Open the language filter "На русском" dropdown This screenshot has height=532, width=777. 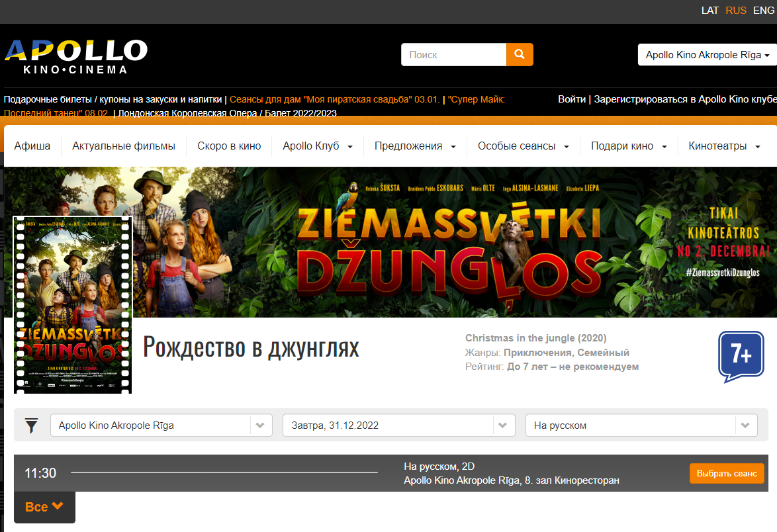[x=641, y=425]
